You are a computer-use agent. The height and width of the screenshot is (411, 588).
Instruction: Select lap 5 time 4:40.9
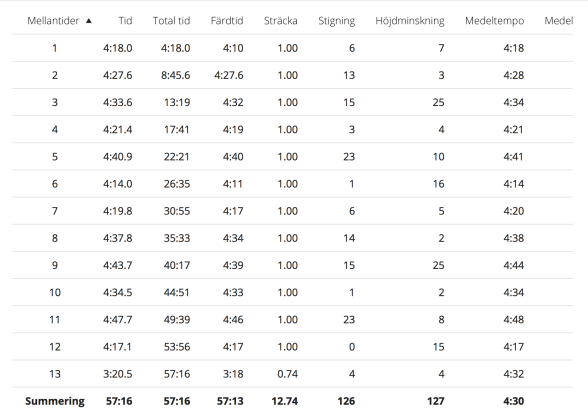coord(118,157)
